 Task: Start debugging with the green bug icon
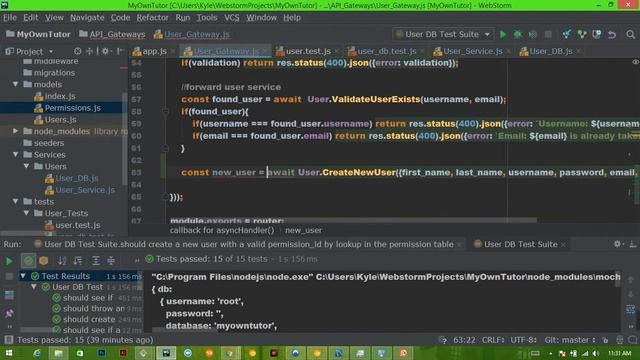[518, 35]
